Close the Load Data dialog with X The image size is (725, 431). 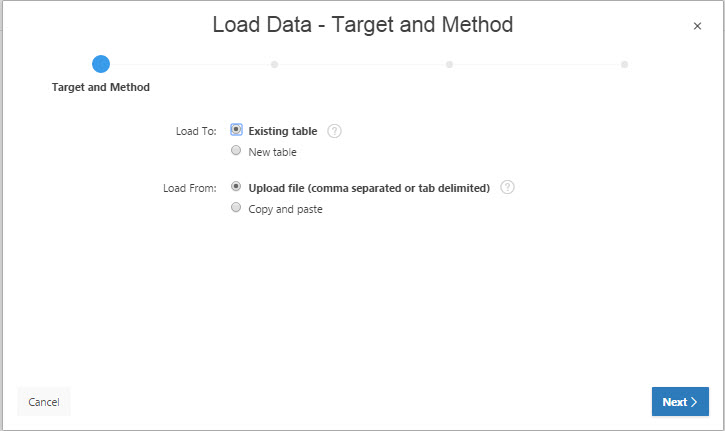pos(697,26)
